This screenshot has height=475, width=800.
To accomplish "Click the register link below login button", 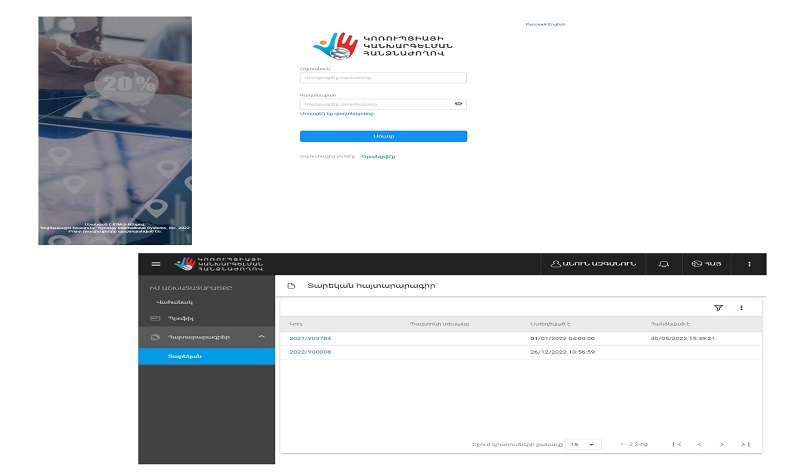I will coord(379,157).
